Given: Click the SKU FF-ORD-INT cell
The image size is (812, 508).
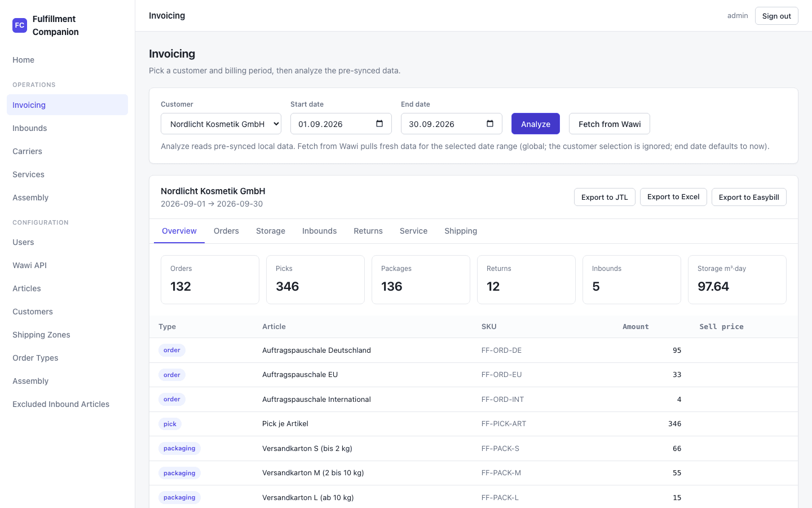Looking at the screenshot, I should (502, 400).
